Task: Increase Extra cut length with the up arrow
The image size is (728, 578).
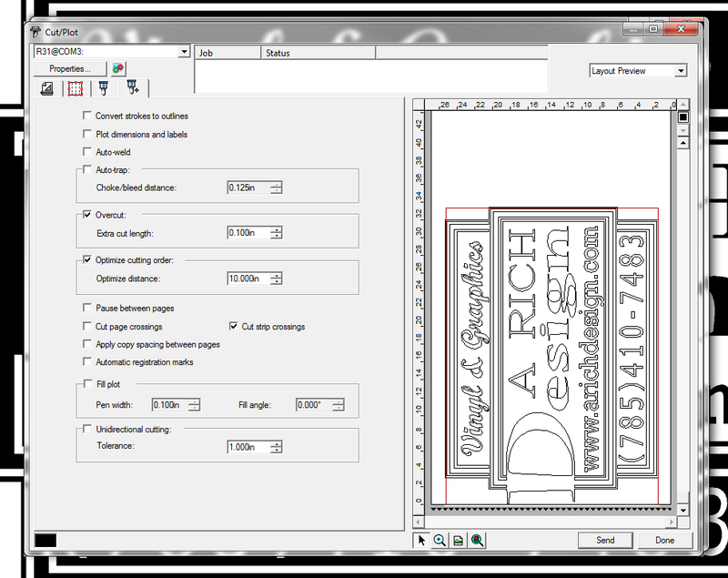Action: tap(277, 229)
